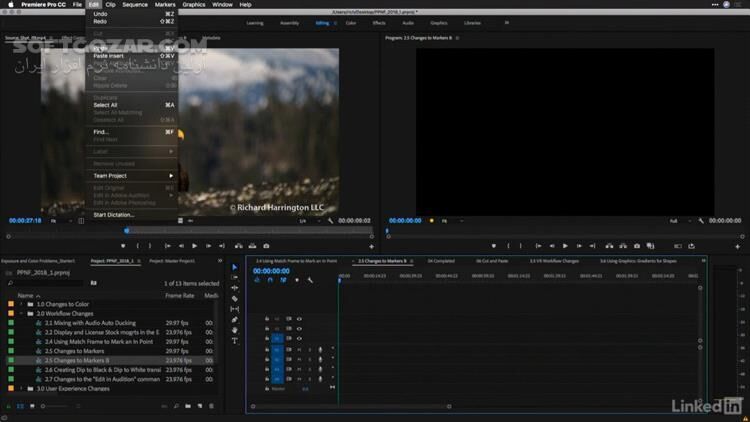Select 2.1 Mixing with Audio Auto Ducking sequence

pos(90,323)
